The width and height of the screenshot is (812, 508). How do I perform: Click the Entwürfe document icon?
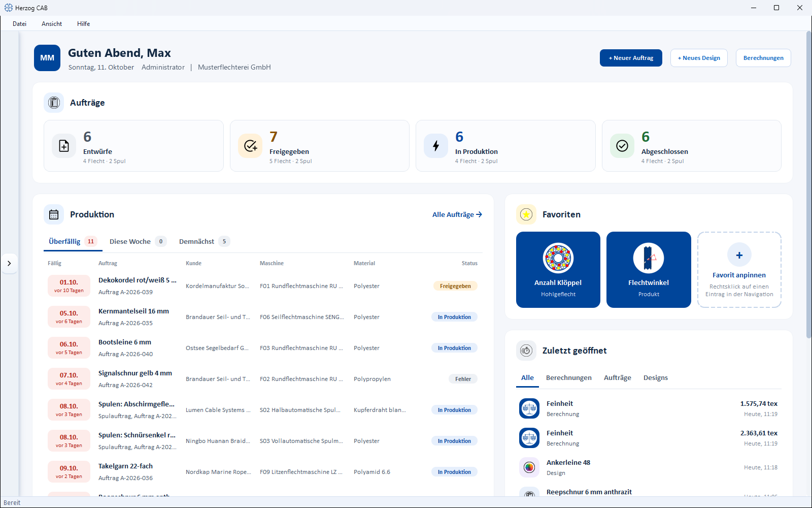(64, 146)
